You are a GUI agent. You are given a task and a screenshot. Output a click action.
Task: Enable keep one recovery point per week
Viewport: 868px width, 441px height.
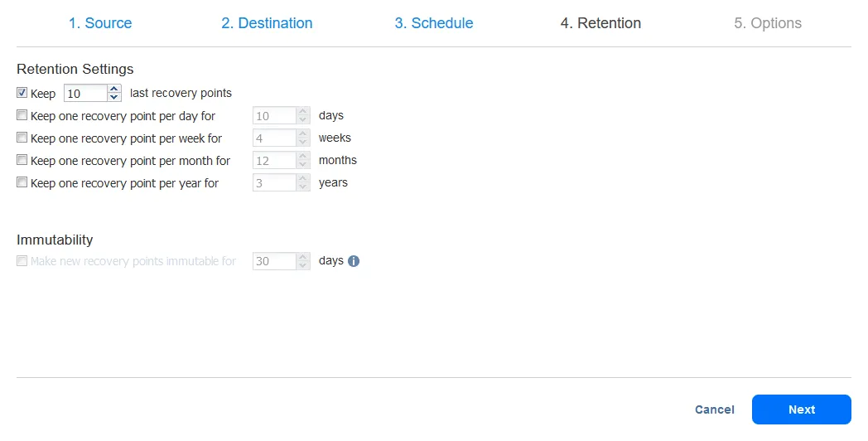pyautogui.click(x=22, y=138)
